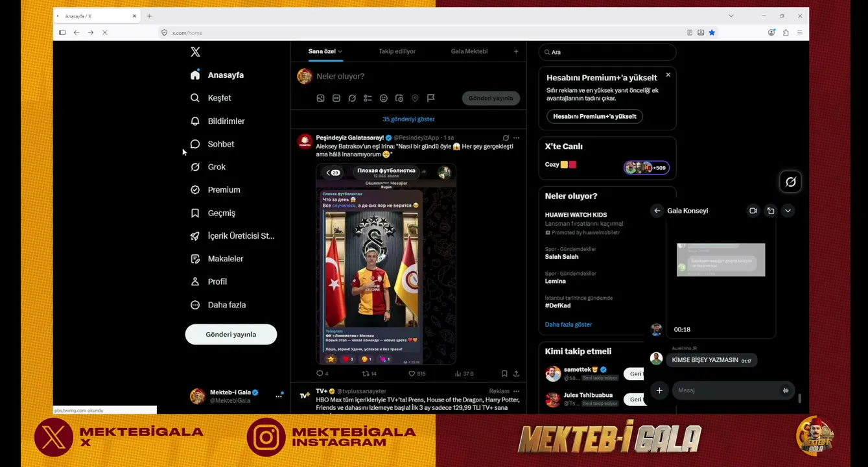Image resolution: width=868 pixels, height=467 pixels.
Task: Click Hesabını Premium+'a yükselt button
Action: (594, 116)
